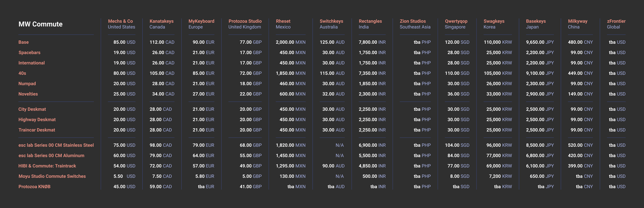Select the MyKeyboard Europe vendor heading

201,21
